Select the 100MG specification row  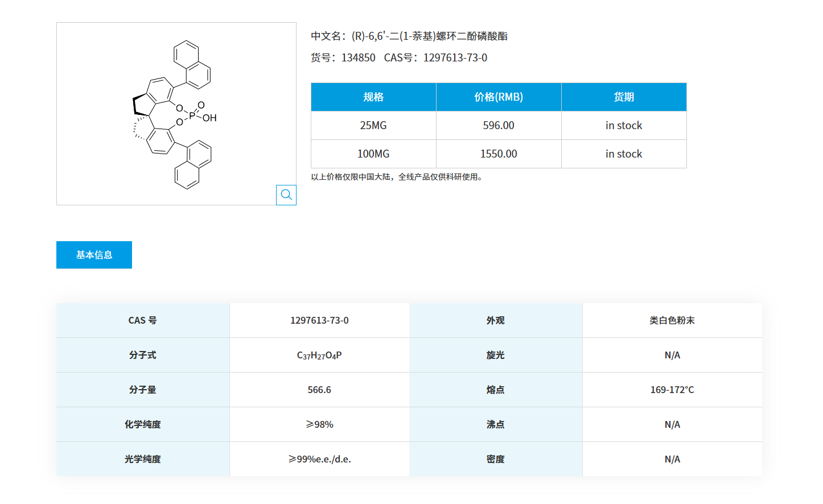tap(373, 154)
